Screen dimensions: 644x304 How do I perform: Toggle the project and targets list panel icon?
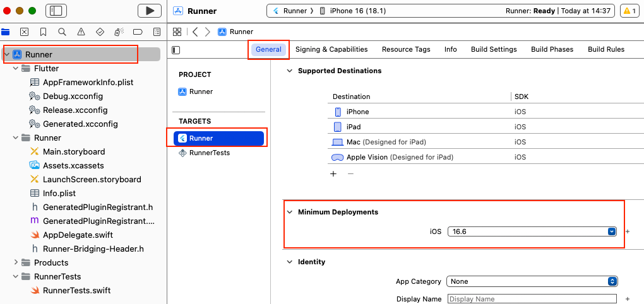pos(176,50)
